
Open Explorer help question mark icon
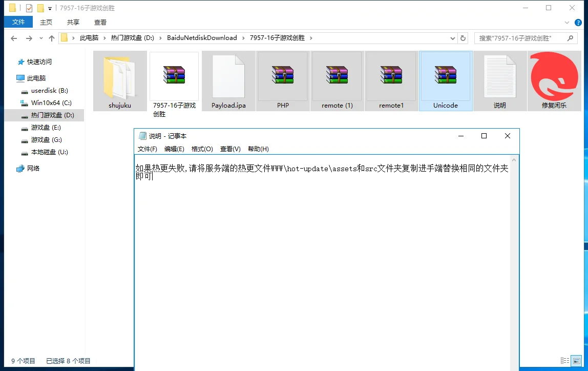pos(577,22)
